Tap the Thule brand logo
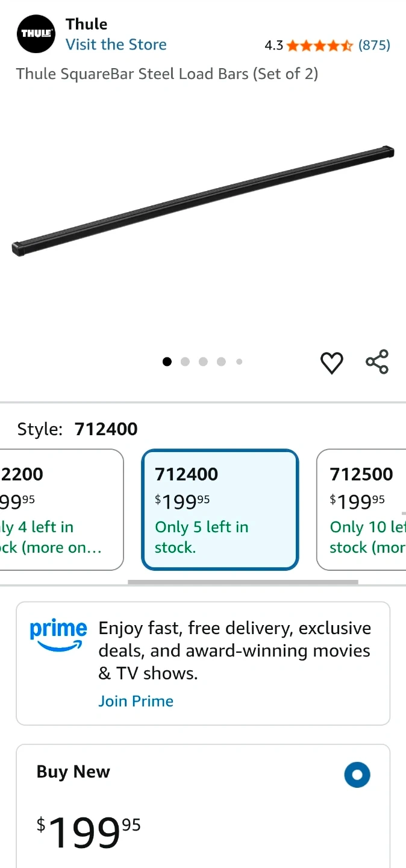Screen dimensions: 406x868 coord(36,34)
